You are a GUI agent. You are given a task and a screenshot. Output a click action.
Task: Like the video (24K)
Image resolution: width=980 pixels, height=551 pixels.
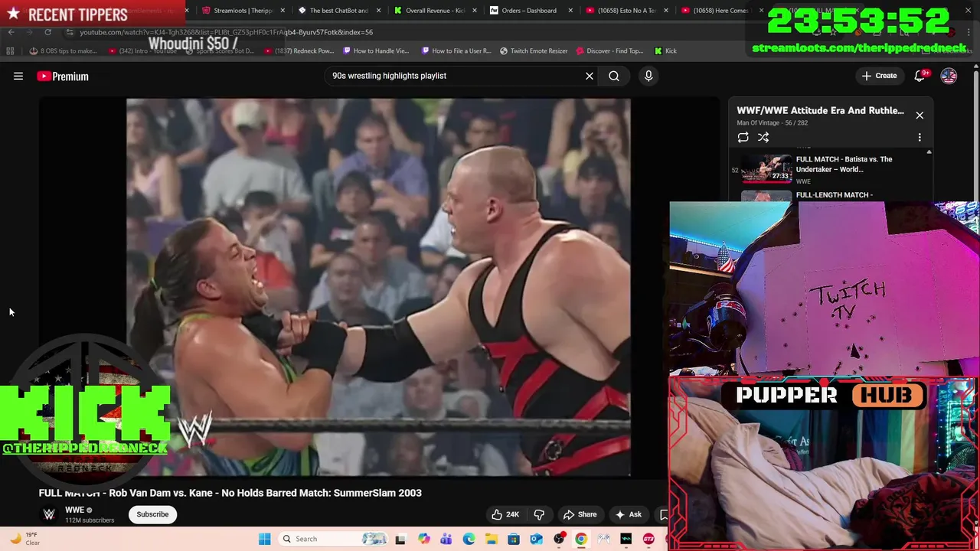(x=505, y=514)
